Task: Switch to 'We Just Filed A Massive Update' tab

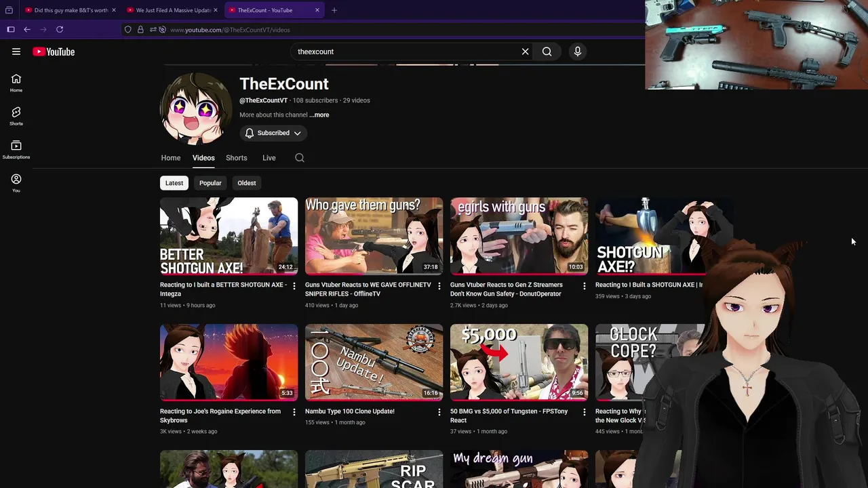Action: click(x=172, y=10)
